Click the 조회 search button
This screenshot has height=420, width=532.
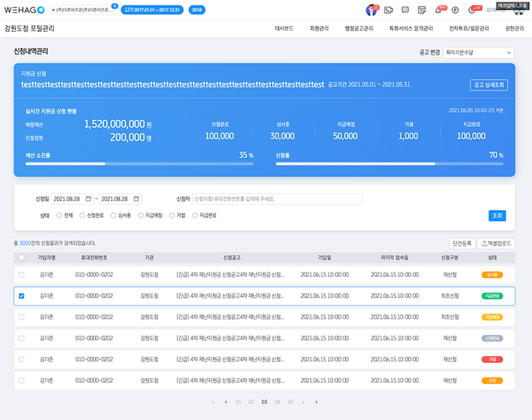coord(497,215)
